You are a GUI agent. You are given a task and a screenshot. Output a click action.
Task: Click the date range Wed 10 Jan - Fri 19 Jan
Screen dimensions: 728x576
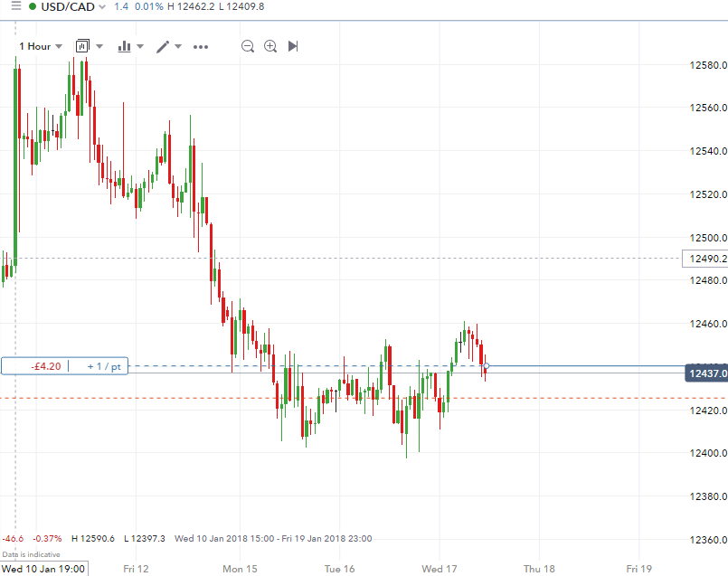[x=273, y=539]
